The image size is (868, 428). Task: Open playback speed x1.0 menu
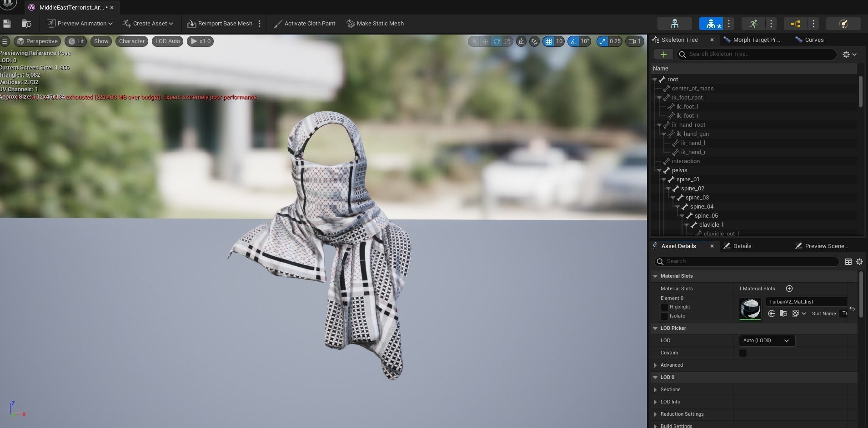tap(201, 41)
